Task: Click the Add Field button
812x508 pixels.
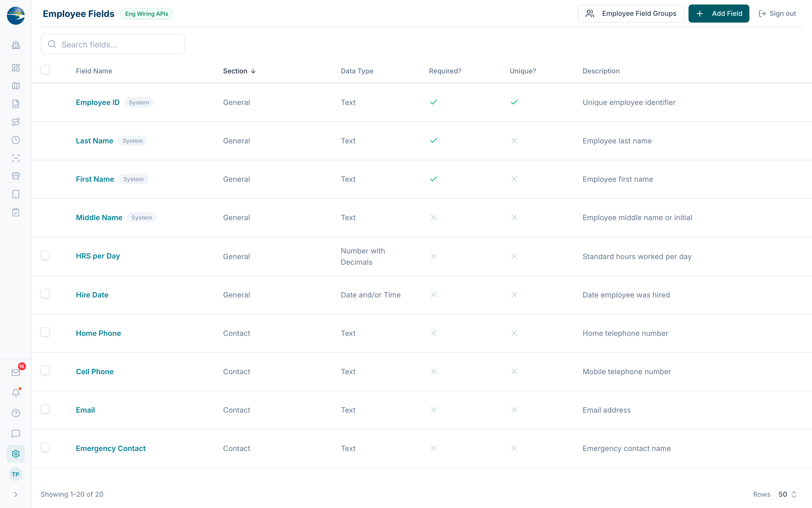Action: [x=719, y=14]
